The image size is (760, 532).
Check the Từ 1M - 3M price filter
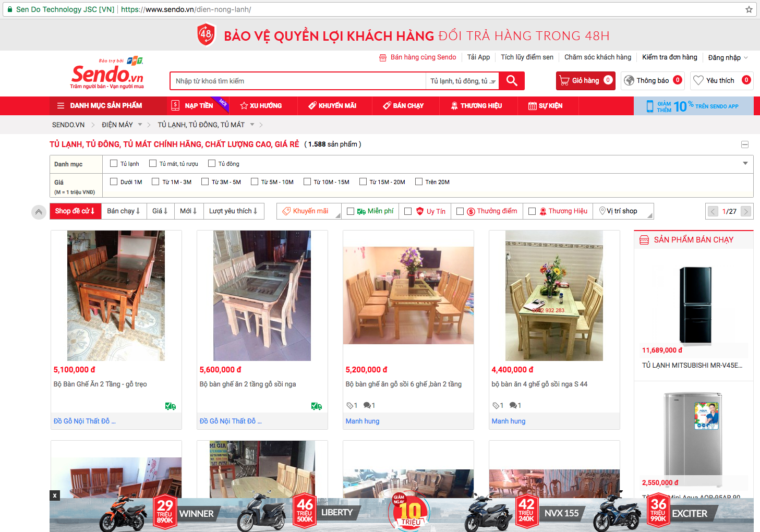155,182
